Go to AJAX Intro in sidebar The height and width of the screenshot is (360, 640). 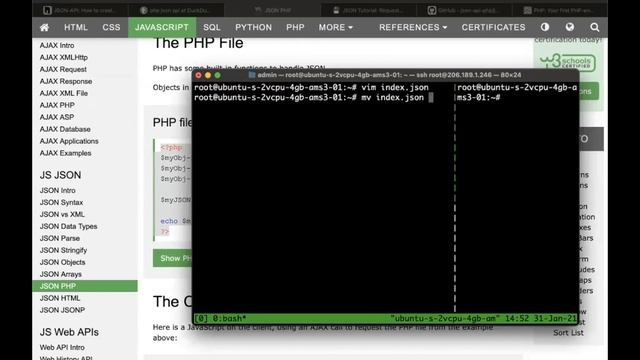click(x=57, y=45)
